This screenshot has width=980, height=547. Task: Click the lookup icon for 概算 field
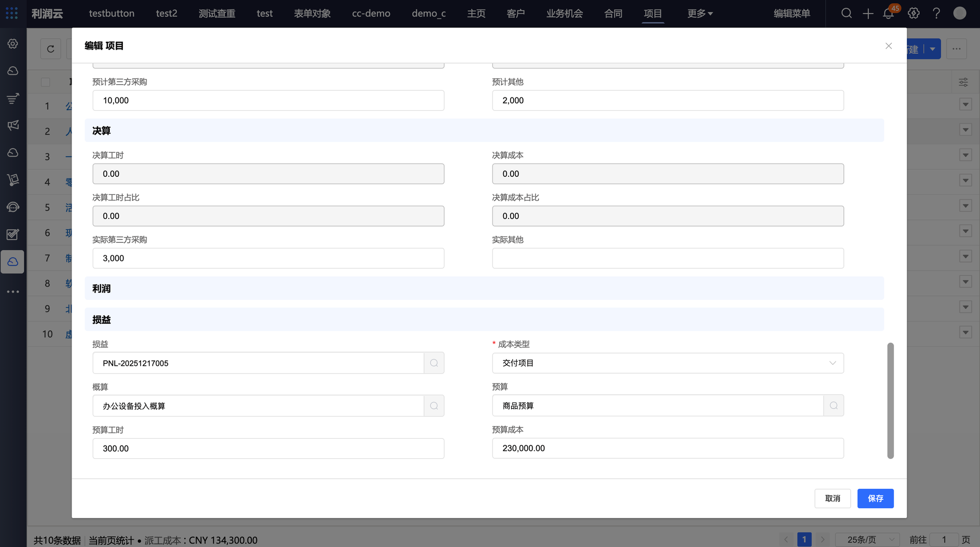coord(434,406)
